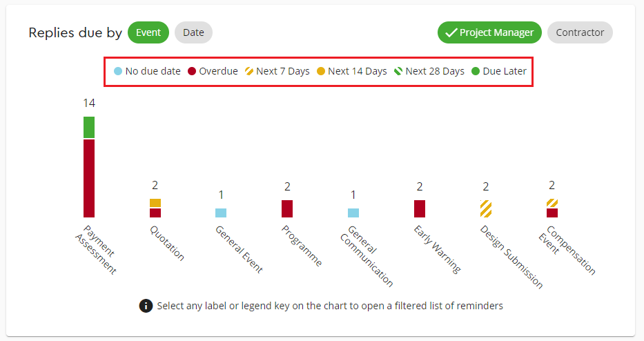
Task: Toggle the Project Manager filter
Action: tap(489, 32)
